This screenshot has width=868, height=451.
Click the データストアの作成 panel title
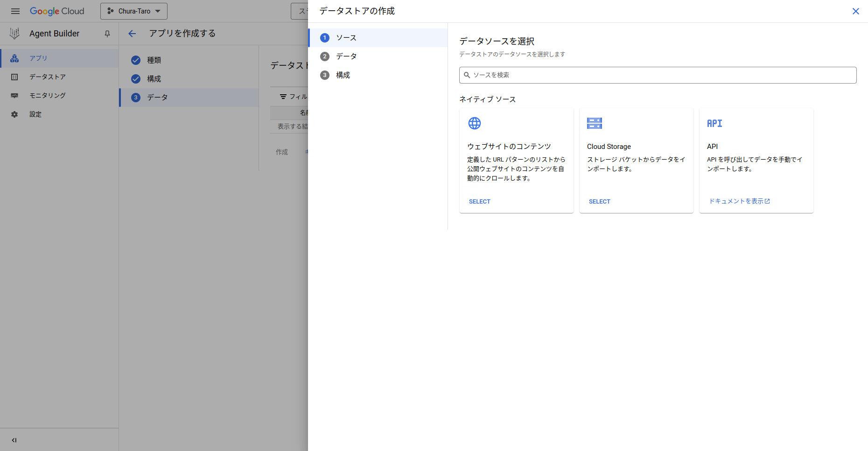pyautogui.click(x=357, y=11)
